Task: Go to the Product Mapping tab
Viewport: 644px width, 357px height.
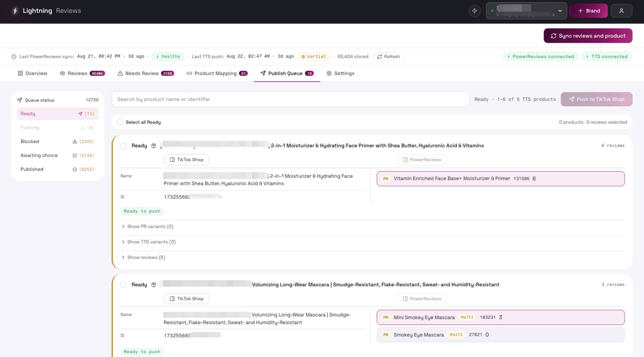Action: (x=217, y=73)
